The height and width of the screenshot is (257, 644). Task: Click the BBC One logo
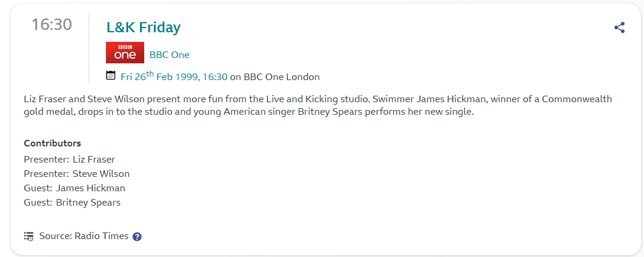point(125,53)
